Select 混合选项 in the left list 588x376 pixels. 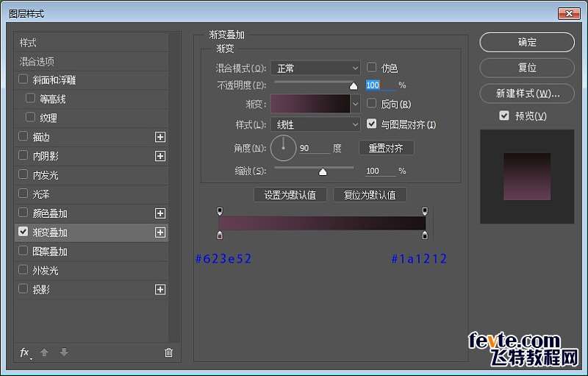pyautogui.click(x=37, y=62)
